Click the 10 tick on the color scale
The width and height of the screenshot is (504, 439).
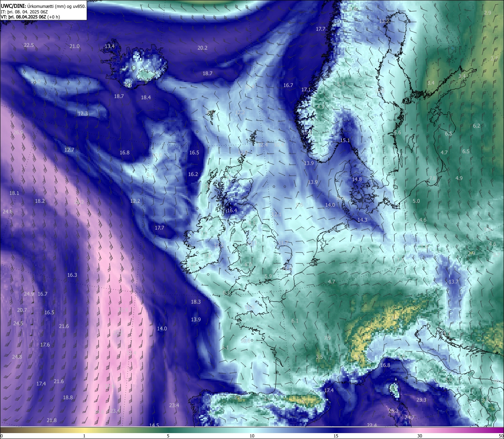tap(252, 436)
